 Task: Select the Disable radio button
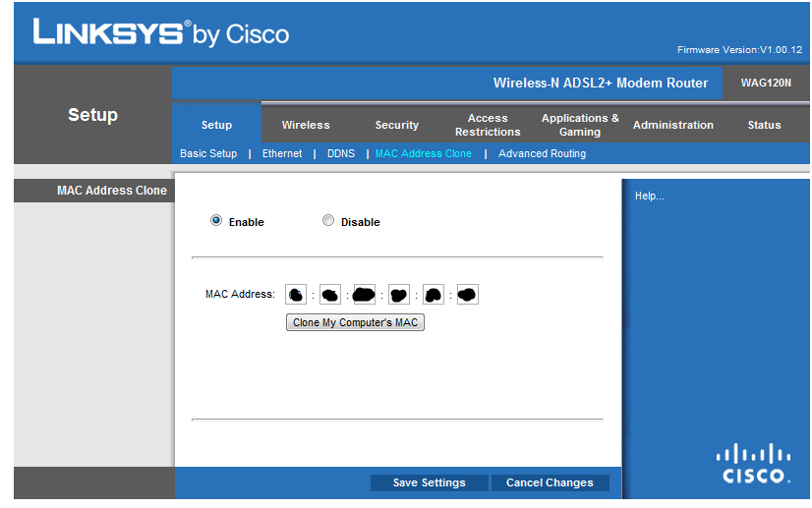[x=327, y=221]
